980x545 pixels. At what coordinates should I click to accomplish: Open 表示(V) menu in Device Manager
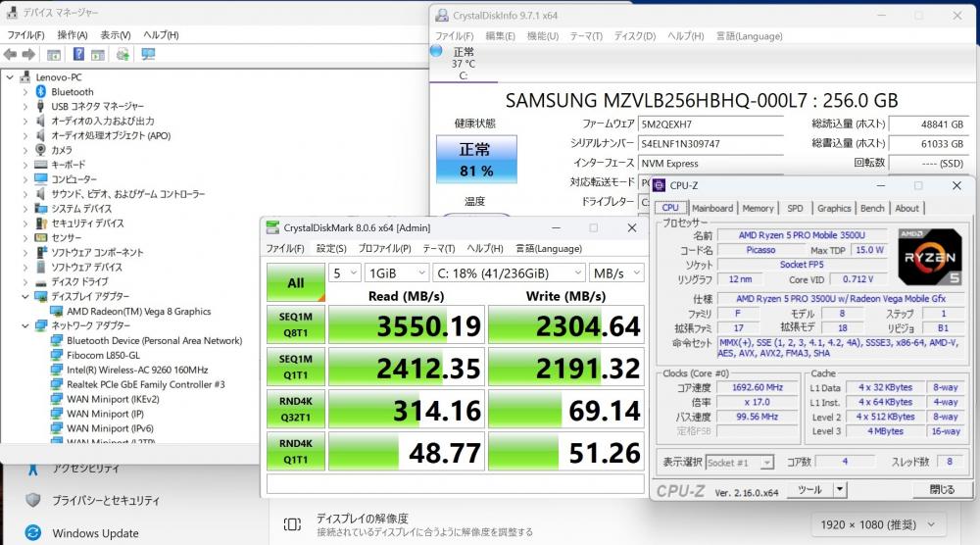click(x=116, y=35)
